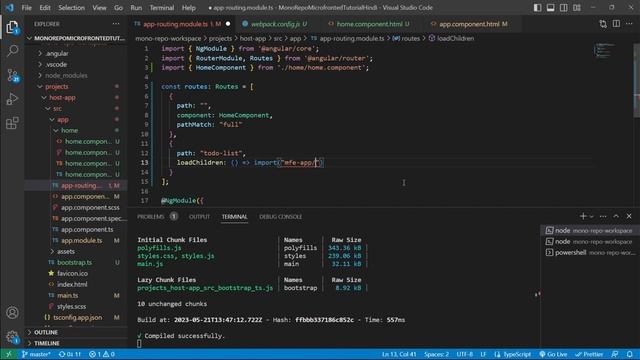Open errors and warnings status item

point(102,354)
